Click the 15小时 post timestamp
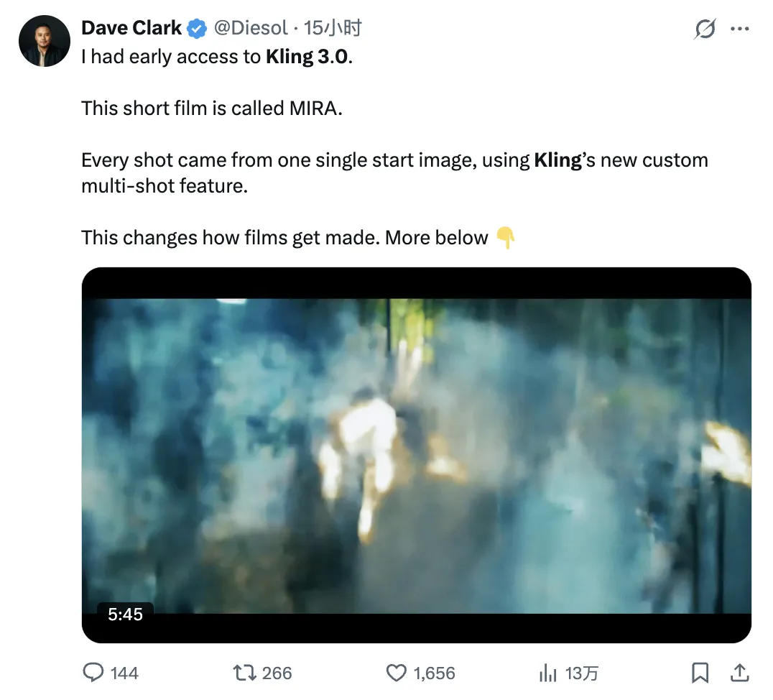This screenshot has width=773, height=700. [332, 28]
